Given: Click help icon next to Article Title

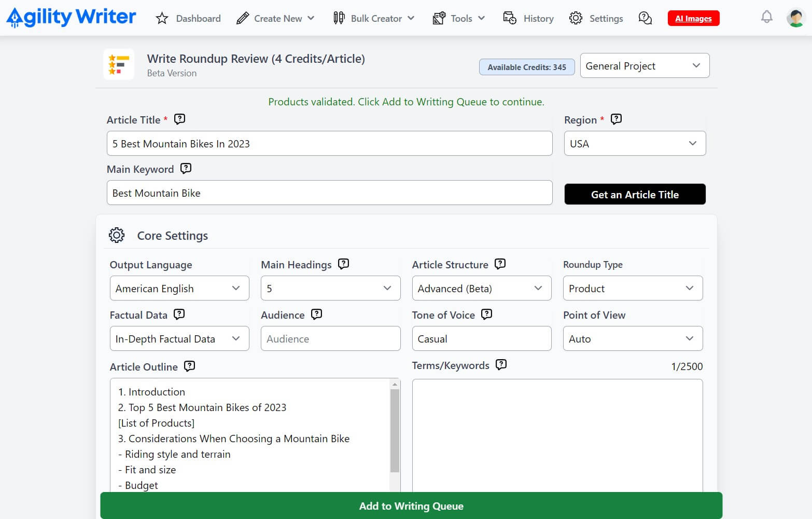Looking at the screenshot, I should [x=179, y=119].
